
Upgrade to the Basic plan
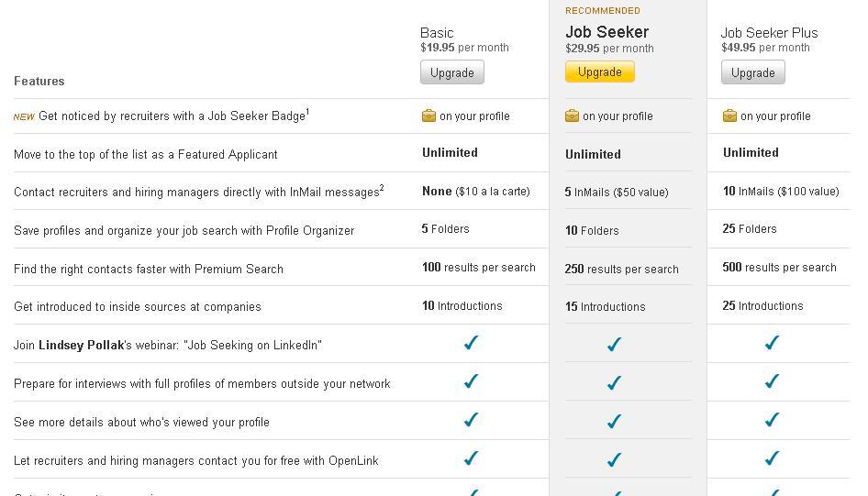click(x=452, y=72)
